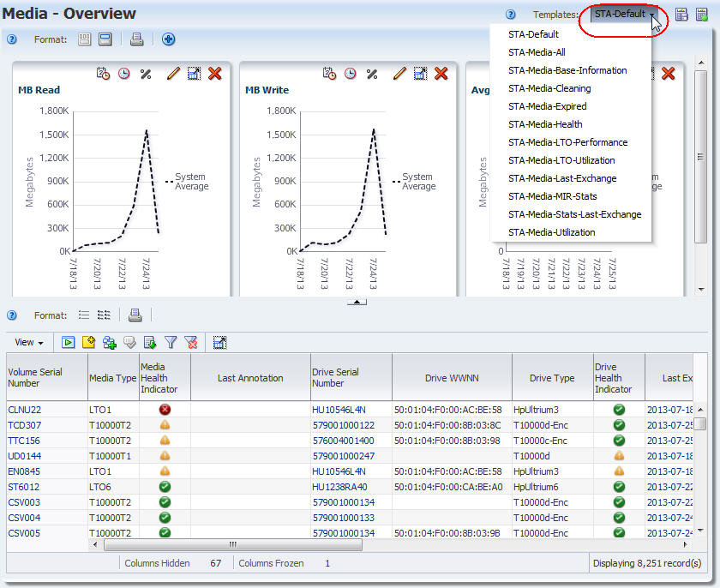Viewport: 720px width, 588px height.
Task: Click the percent icon on MB Read graph
Action: coord(146,74)
